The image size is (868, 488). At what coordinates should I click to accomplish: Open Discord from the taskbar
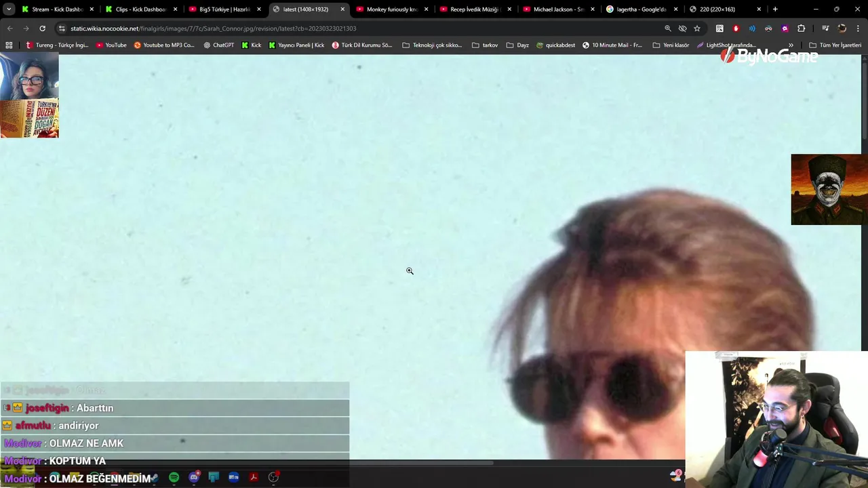(194, 477)
